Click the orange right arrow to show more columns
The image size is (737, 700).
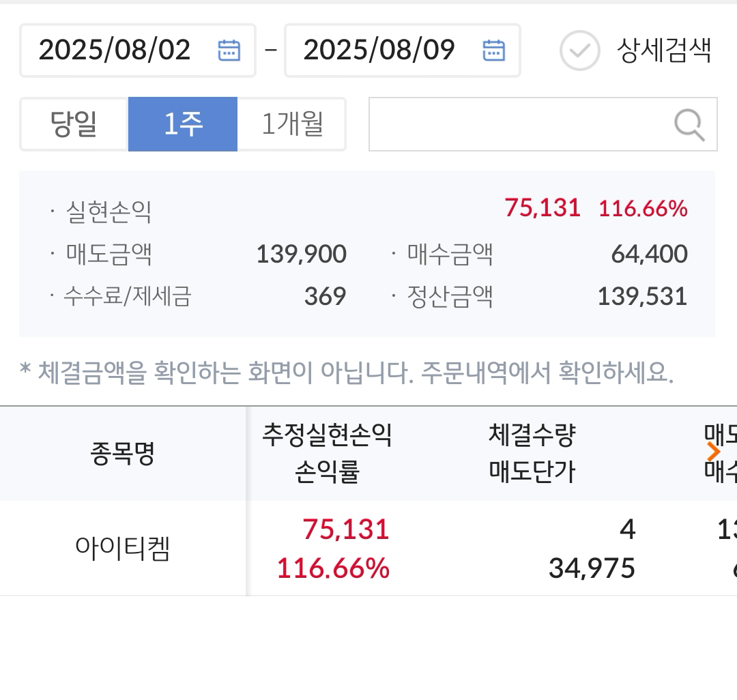click(x=714, y=452)
